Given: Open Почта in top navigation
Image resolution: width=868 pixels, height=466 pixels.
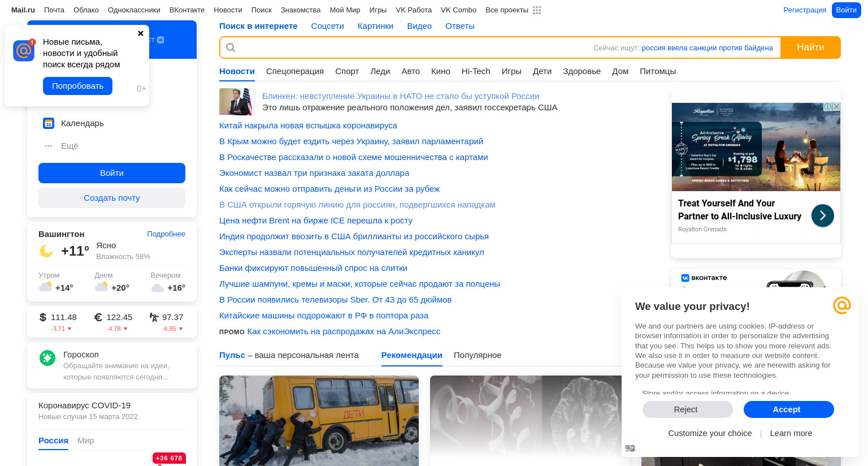Looking at the screenshot, I should (x=54, y=10).
